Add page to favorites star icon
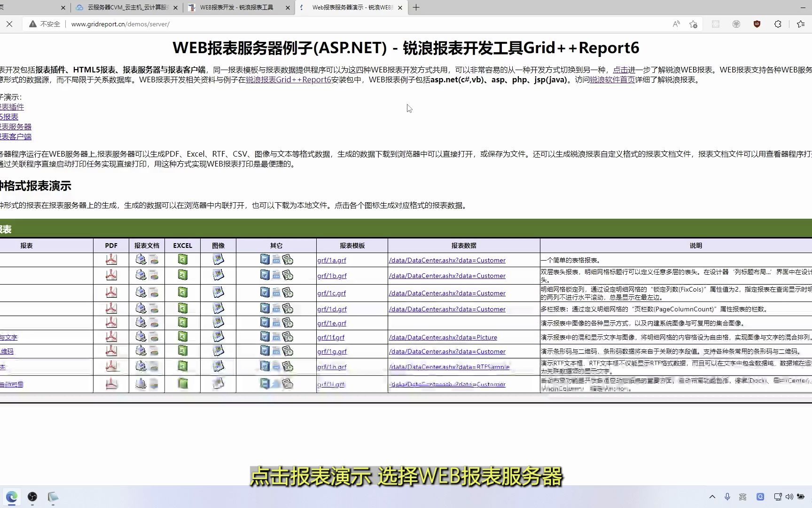Screen dimensions: 812x508 [693, 24]
